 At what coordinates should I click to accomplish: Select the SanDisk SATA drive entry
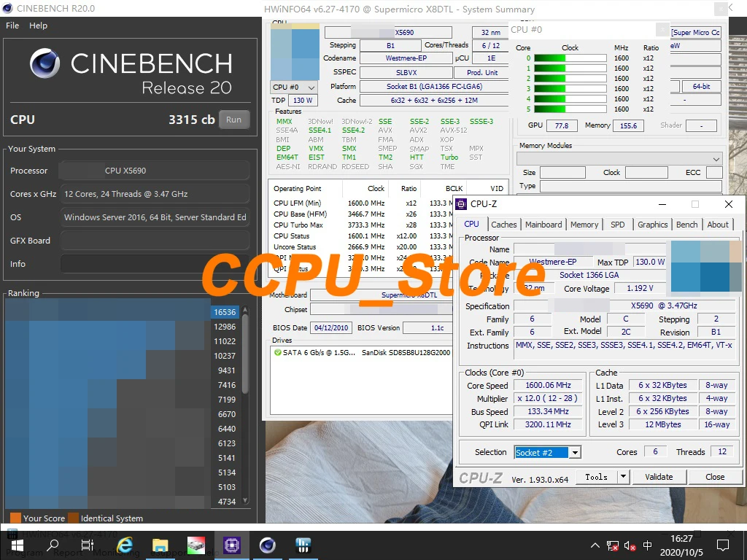[x=362, y=352]
